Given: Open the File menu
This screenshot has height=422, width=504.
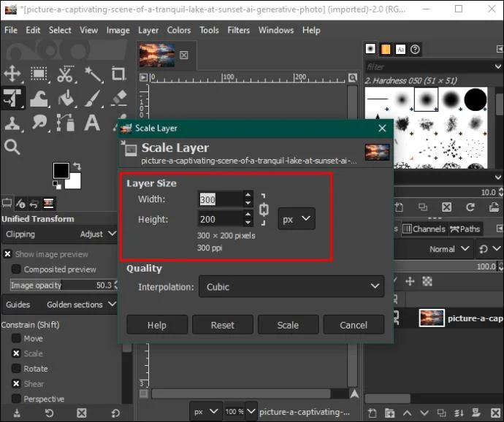Looking at the screenshot, I should [x=11, y=30].
